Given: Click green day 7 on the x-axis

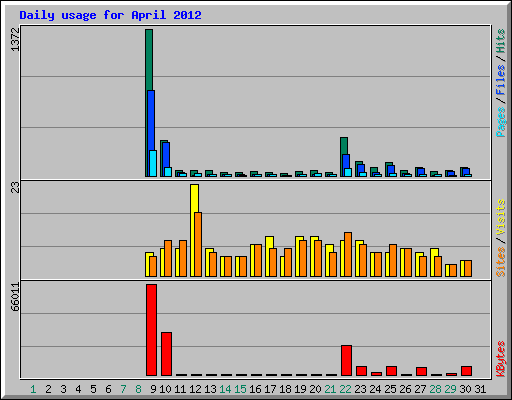Looking at the screenshot, I should click(123, 389).
